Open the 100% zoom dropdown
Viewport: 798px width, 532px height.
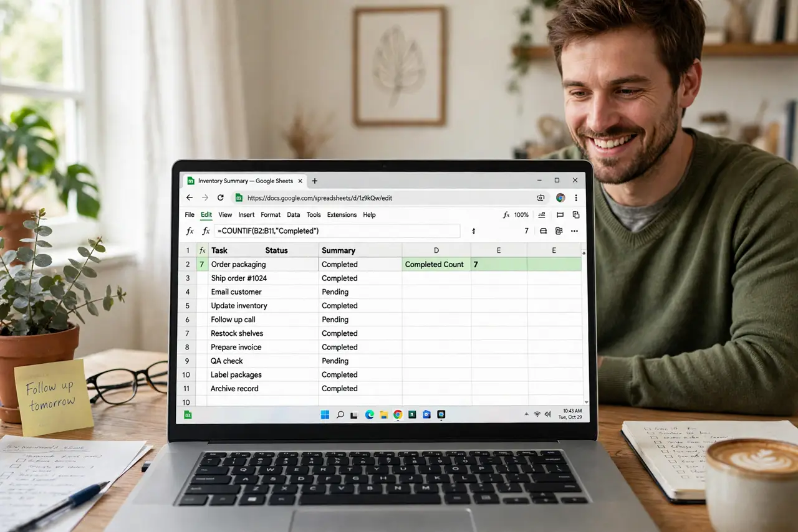(521, 215)
